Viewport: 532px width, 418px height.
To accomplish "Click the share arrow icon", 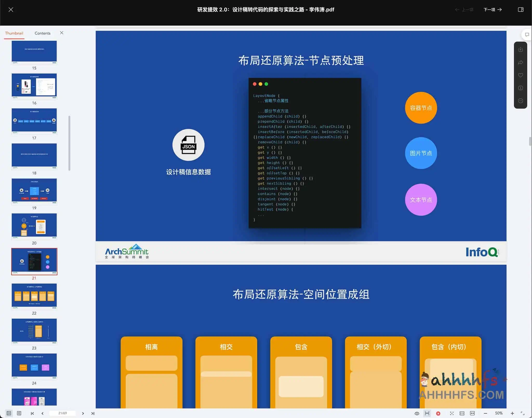I will click(520, 62).
